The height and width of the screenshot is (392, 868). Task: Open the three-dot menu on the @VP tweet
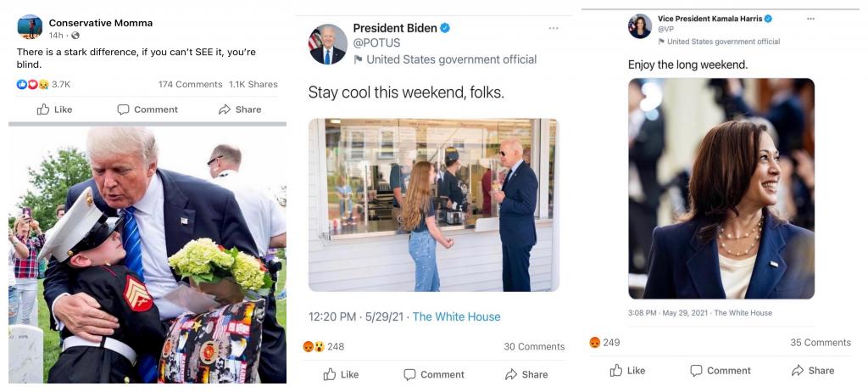[810, 19]
